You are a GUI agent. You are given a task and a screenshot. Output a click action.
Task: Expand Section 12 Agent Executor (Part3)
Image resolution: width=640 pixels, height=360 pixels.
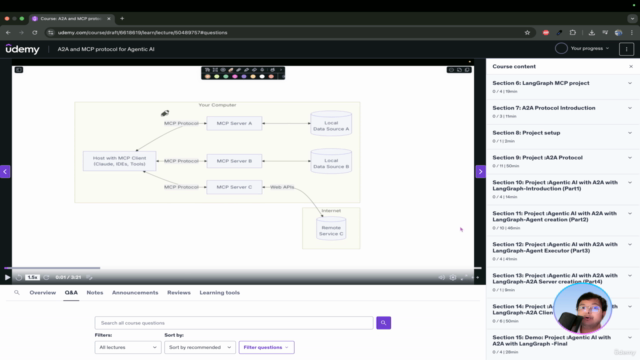pos(563,251)
